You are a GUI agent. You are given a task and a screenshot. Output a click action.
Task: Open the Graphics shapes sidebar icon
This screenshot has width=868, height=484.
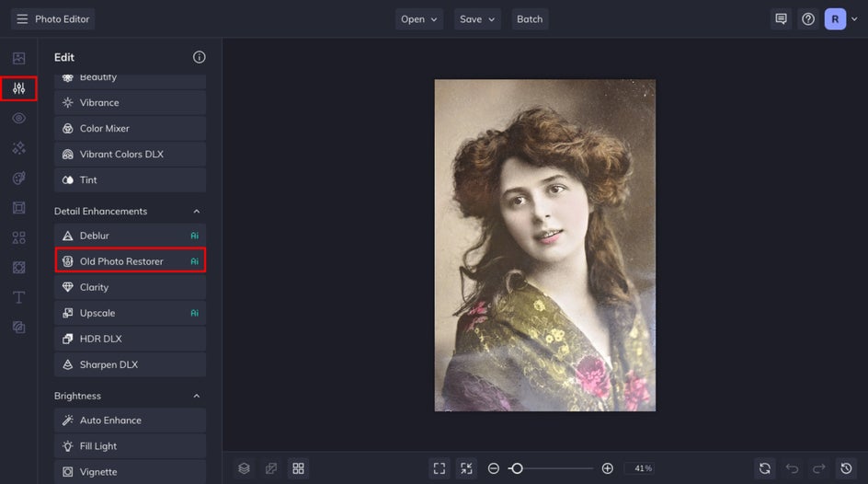(18, 237)
